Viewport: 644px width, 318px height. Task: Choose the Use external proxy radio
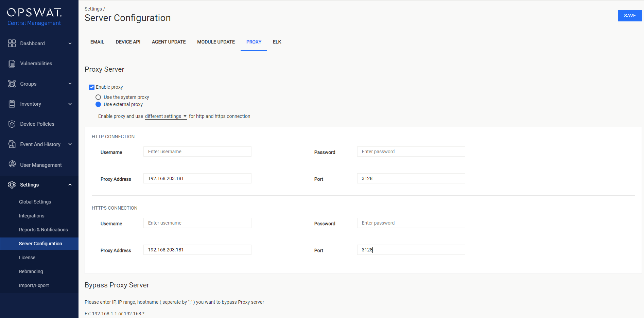(98, 104)
